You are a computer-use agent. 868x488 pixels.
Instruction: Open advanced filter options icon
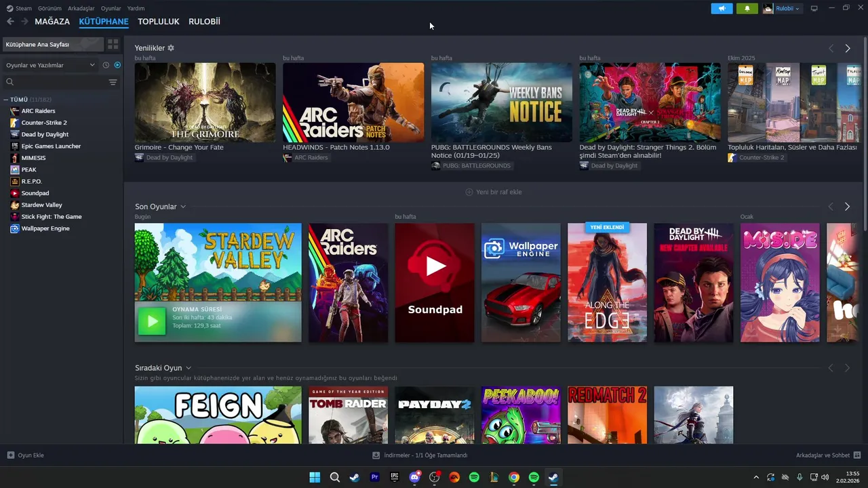click(113, 82)
